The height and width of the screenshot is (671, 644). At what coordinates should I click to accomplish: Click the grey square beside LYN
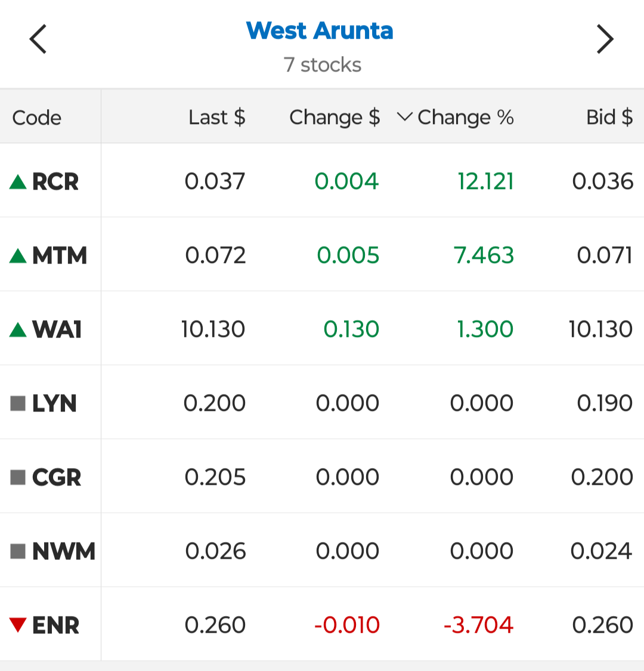pos(18,404)
